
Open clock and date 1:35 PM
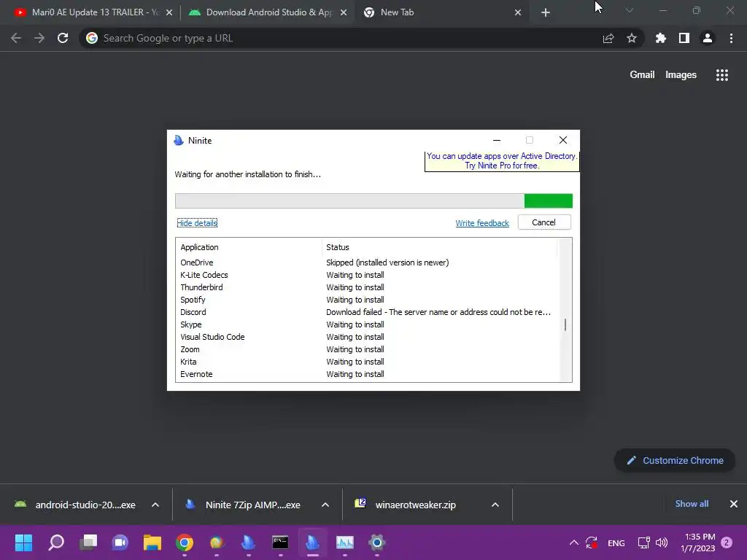point(698,542)
